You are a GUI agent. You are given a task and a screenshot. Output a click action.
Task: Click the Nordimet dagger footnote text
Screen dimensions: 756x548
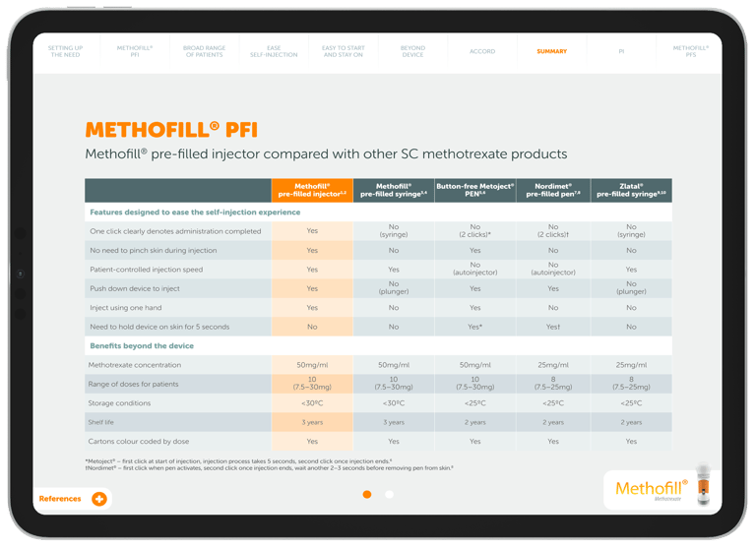269,468
